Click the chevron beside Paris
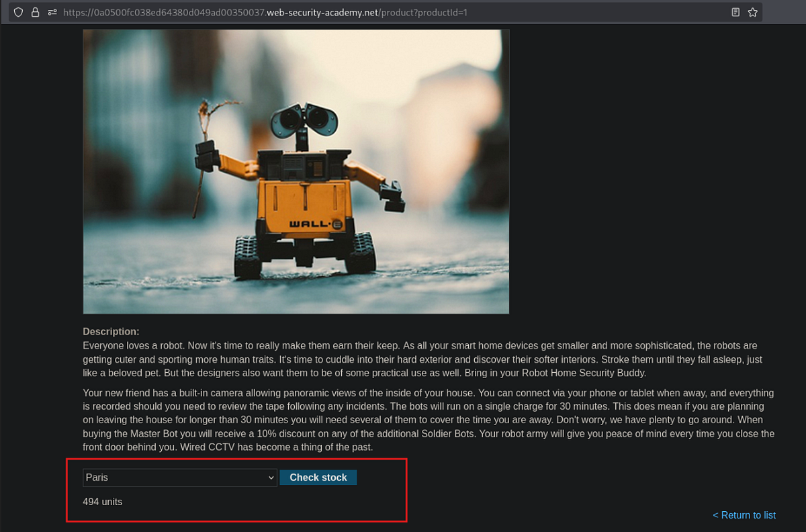The width and height of the screenshot is (806, 532). click(271, 477)
